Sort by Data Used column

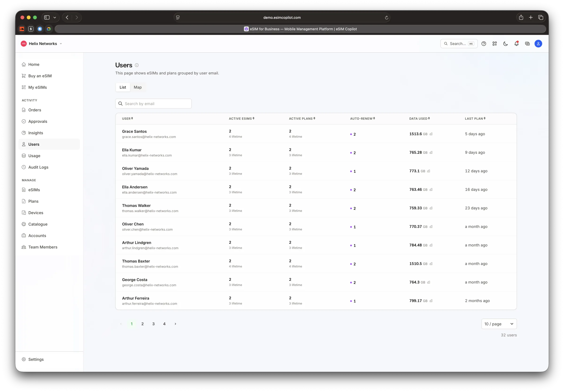click(419, 119)
